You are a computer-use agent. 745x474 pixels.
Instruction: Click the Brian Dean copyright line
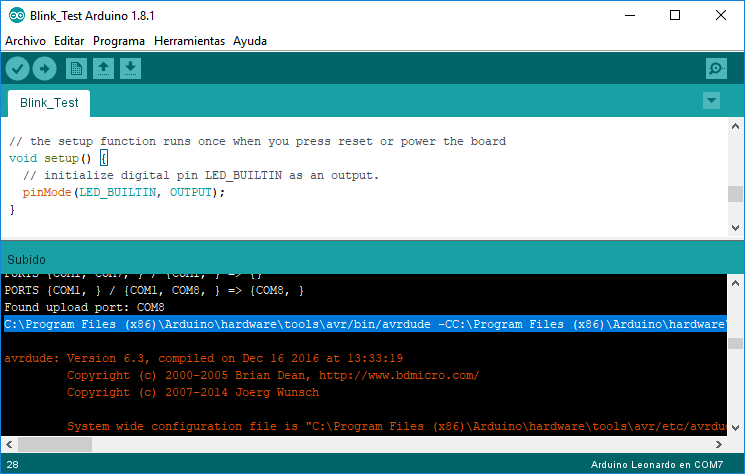click(x=273, y=375)
